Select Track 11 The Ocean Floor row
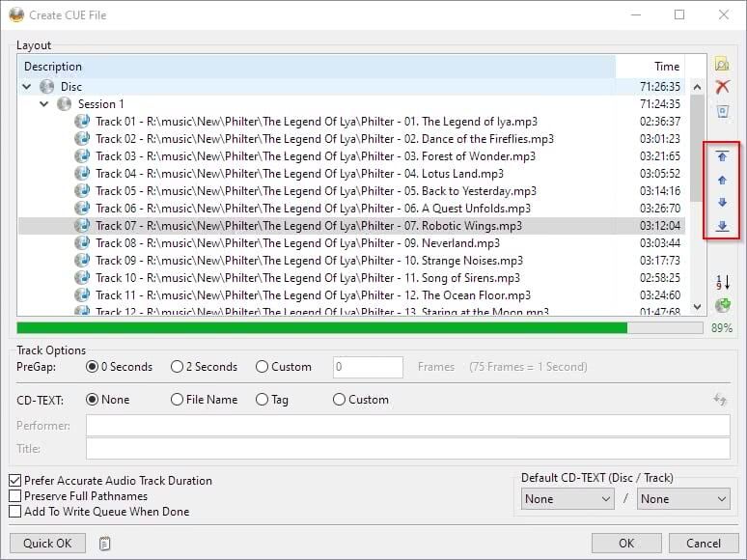The width and height of the screenshot is (747, 560). (351, 295)
